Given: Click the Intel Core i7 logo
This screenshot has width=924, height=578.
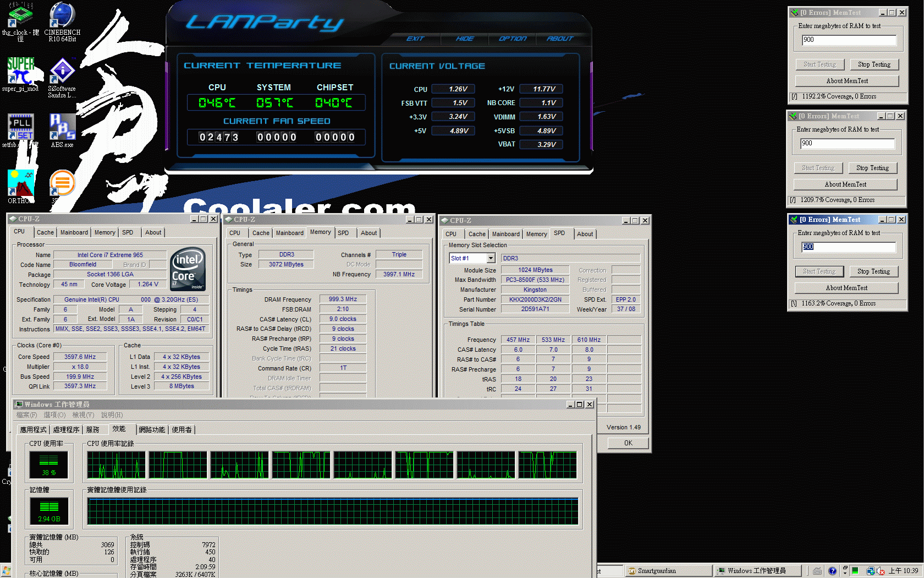Looking at the screenshot, I should 188,269.
